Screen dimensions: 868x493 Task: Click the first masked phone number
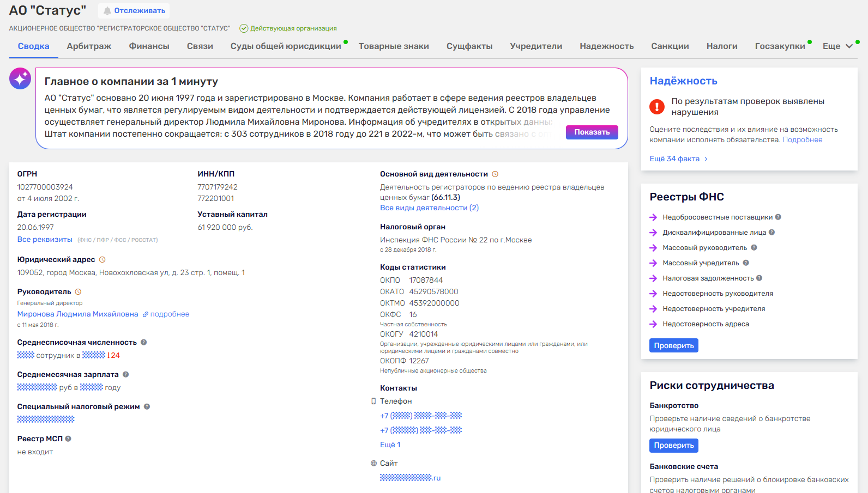click(x=421, y=416)
